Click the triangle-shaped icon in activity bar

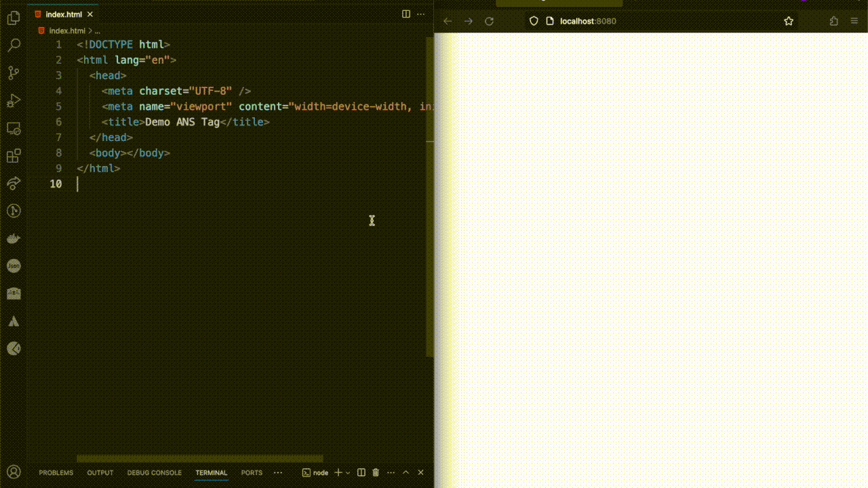(x=14, y=321)
